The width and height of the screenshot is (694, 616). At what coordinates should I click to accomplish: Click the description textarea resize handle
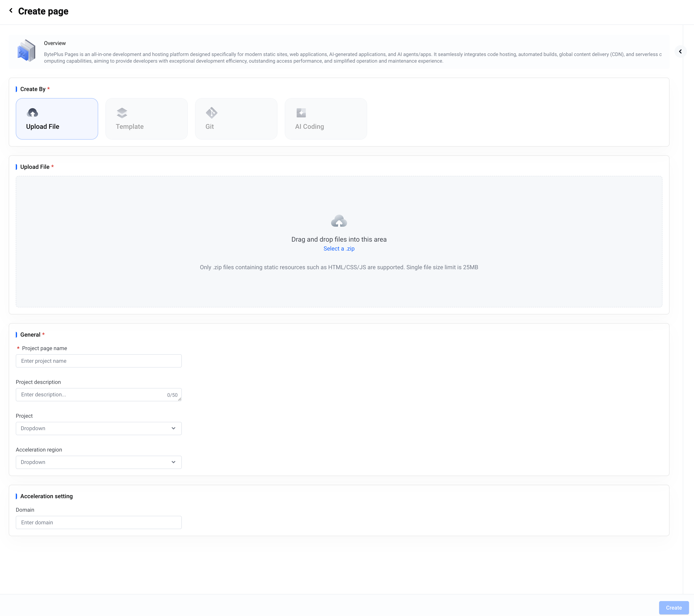[x=180, y=399]
